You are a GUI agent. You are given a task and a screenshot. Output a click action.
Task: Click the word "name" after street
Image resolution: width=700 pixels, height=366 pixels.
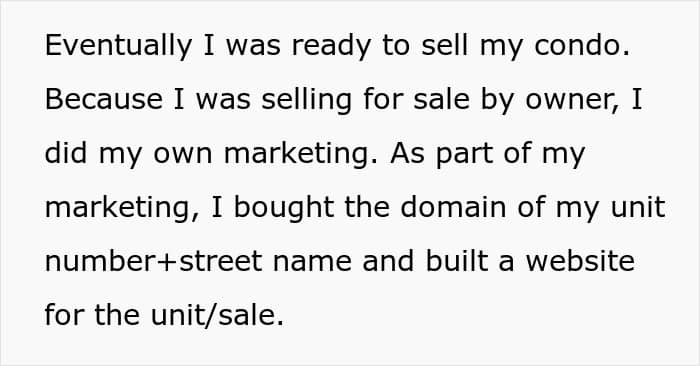click(x=312, y=263)
